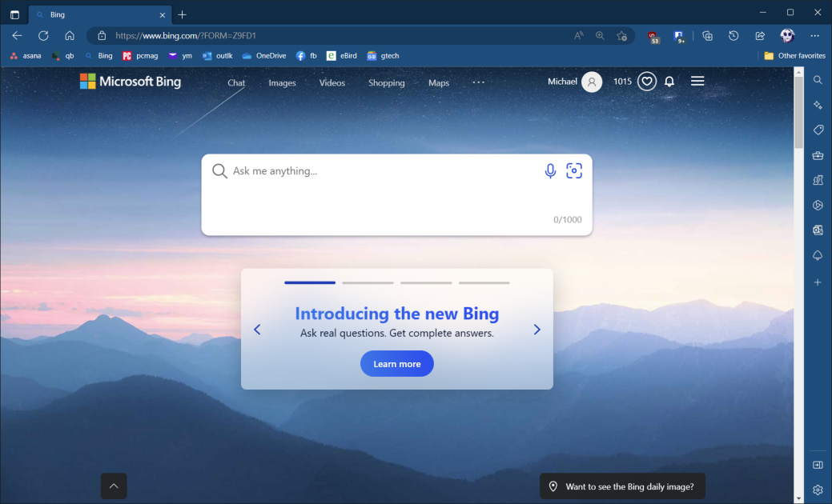Open browser History from the toolbar
This screenshot has width=832, height=504.
[734, 35]
